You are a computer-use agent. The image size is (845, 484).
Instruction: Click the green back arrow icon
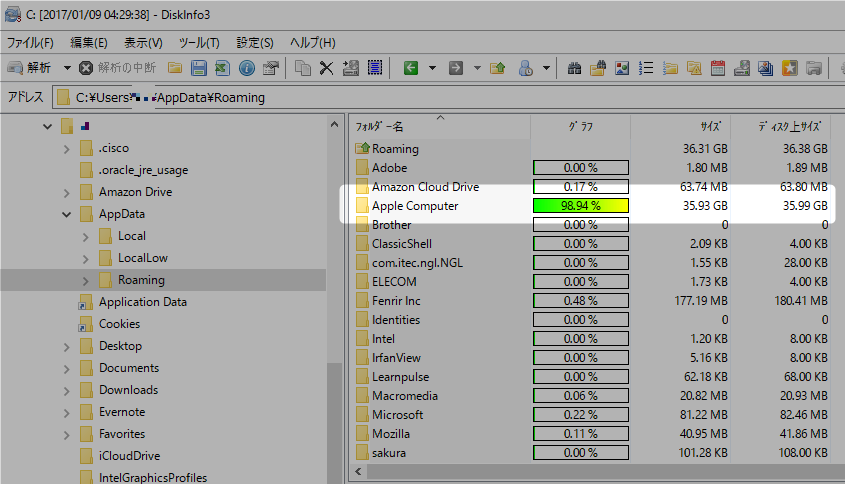pyautogui.click(x=411, y=68)
